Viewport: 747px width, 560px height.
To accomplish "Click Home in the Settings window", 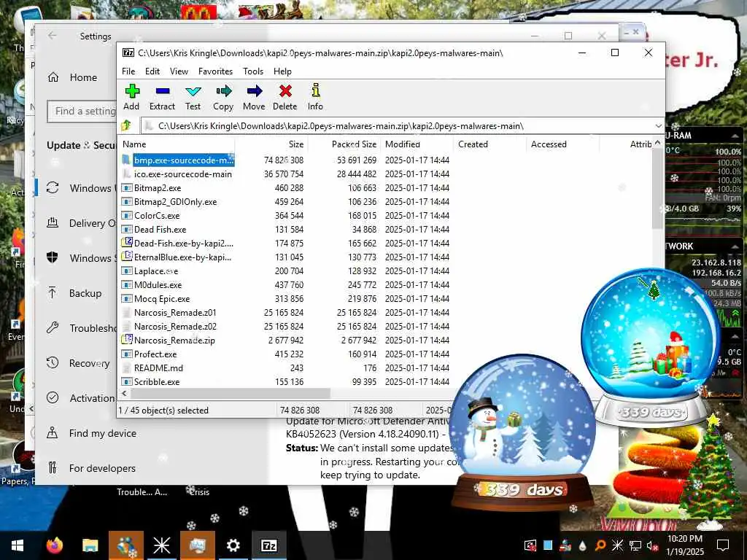I will (x=74, y=77).
